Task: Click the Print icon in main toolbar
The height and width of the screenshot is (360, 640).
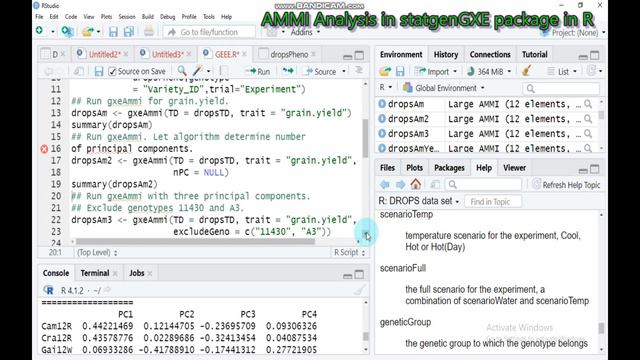Action: 149,31
